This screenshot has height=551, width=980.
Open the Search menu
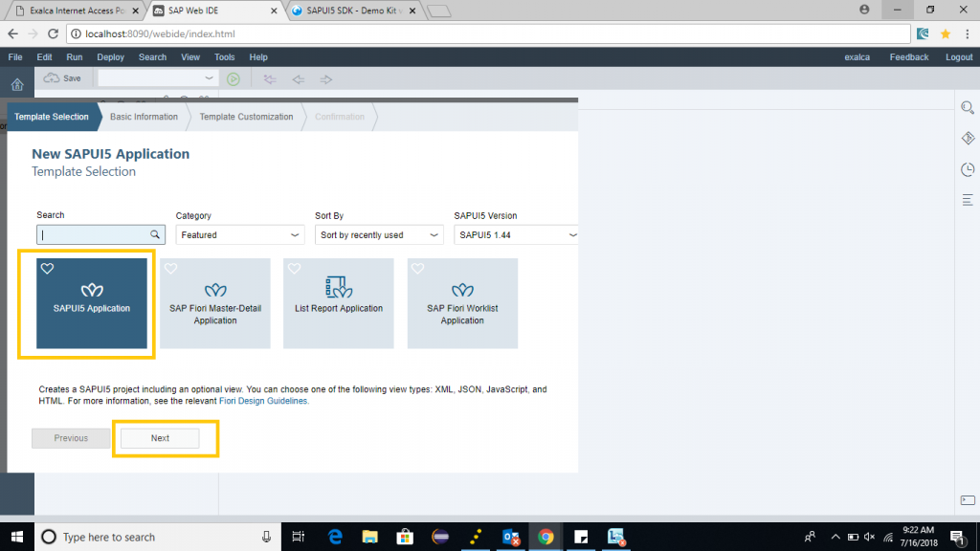click(152, 56)
